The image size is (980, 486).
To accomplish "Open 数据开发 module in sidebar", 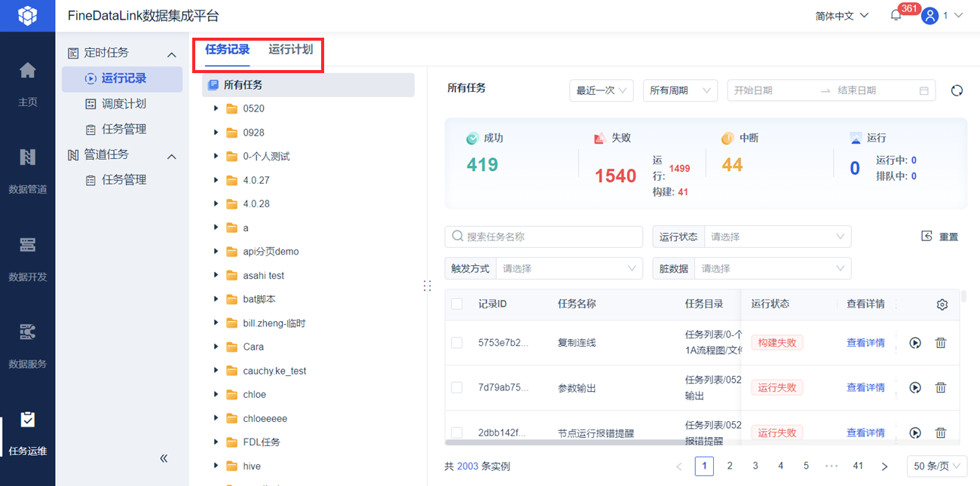I will coord(27,258).
